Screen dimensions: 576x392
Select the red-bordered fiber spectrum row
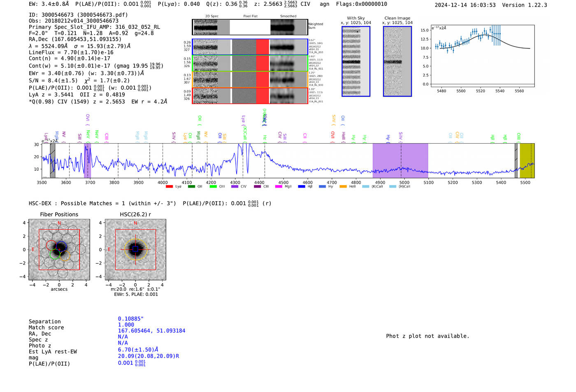250,96
